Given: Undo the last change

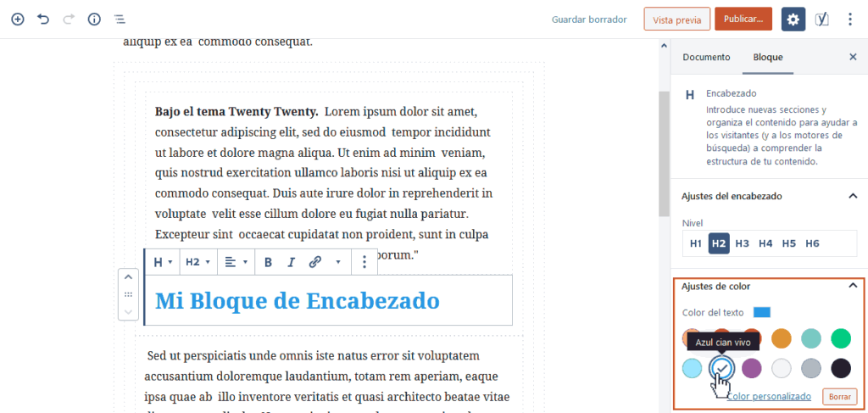Looking at the screenshot, I should coord(43,19).
